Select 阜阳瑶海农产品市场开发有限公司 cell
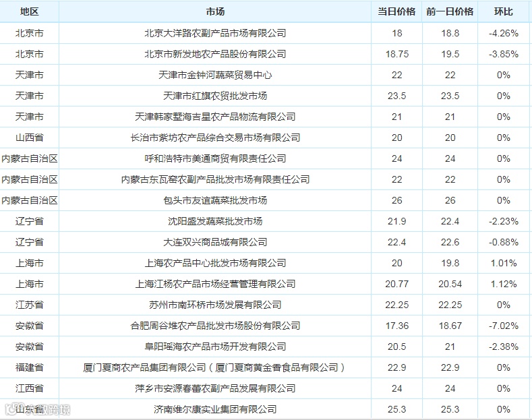 pos(215,347)
